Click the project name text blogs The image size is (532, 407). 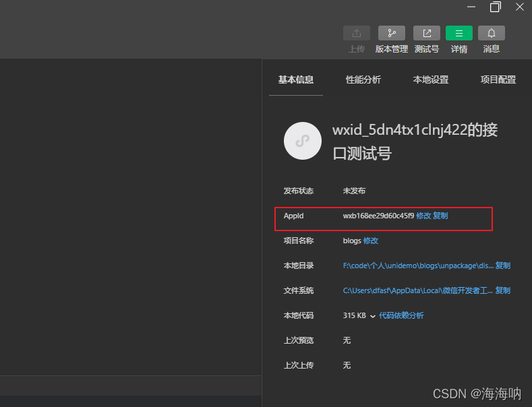(x=352, y=241)
